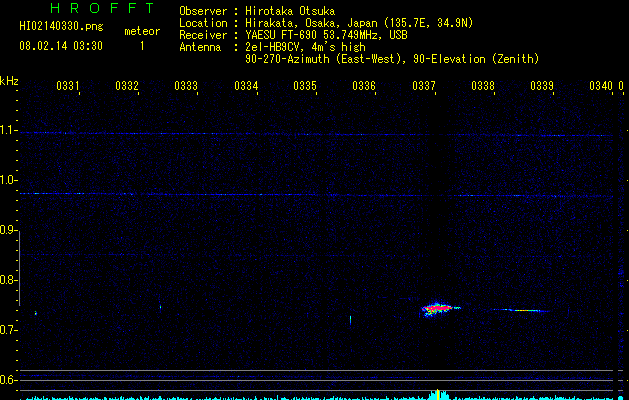Click time axis marker 0339
629x400 pixels.
[x=542, y=86]
